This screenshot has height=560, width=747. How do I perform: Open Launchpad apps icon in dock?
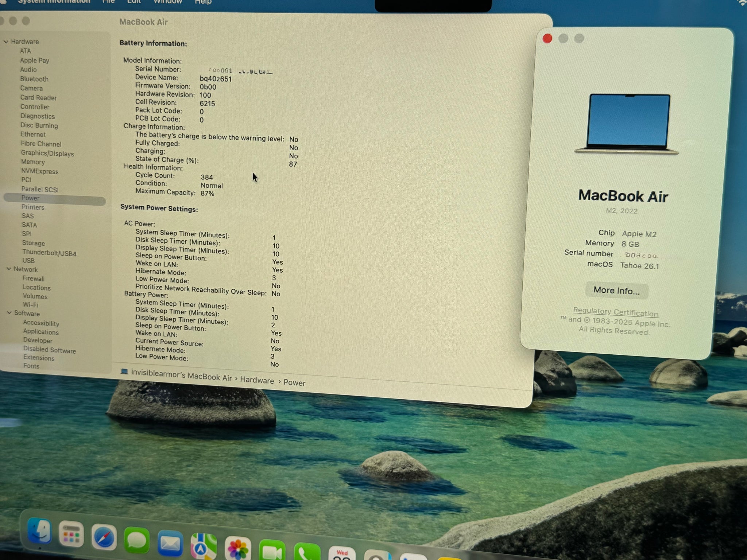tap(71, 534)
